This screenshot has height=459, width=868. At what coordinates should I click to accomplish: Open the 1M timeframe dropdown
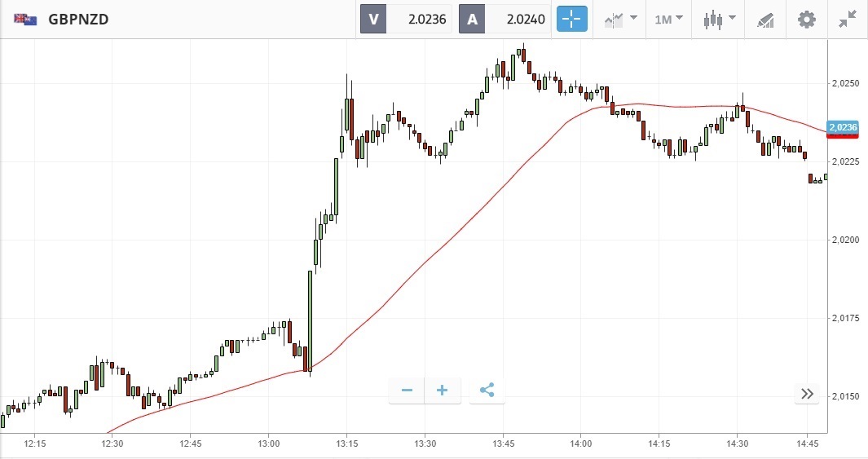click(x=668, y=19)
